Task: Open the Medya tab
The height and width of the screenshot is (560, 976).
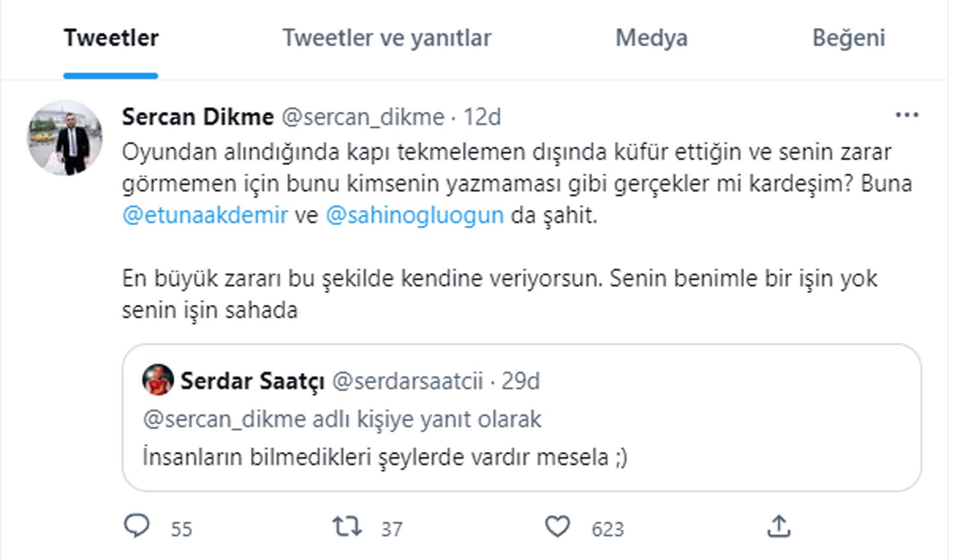Action: click(x=651, y=38)
